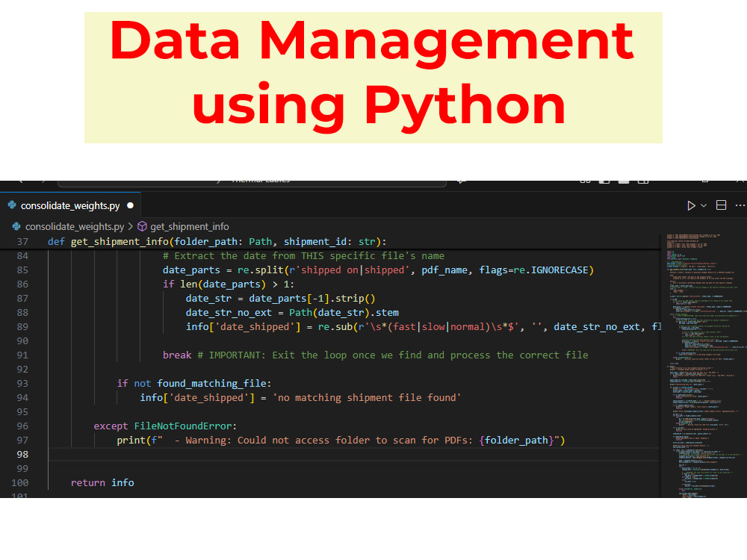Click 'flags=re.IGNORECASE' in line 85
This screenshot has height=560, width=747.
point(534,270)
